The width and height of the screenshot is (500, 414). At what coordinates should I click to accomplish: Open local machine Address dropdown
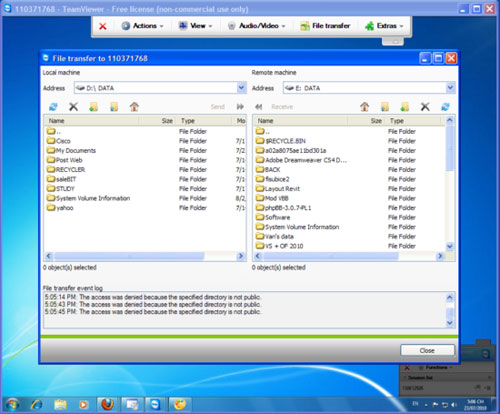coord(241,88)
